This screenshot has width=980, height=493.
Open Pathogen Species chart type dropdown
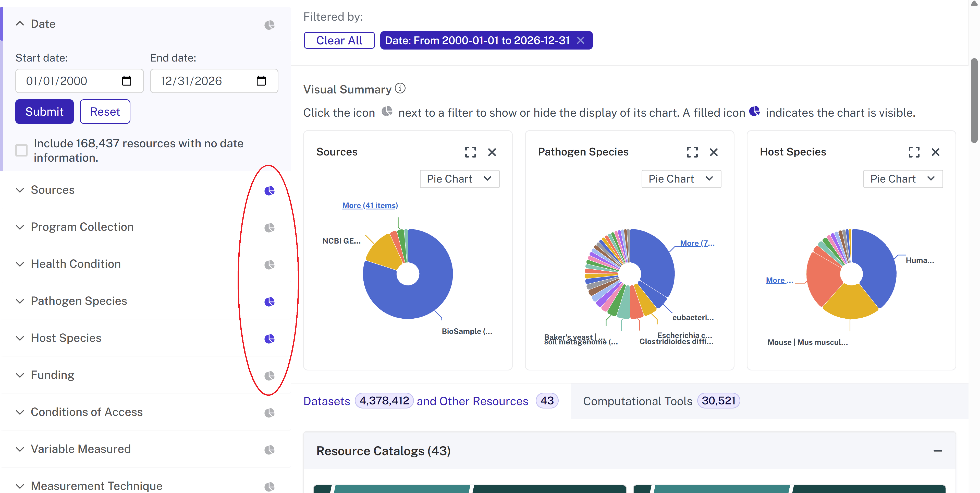click(x=681, y=178)
